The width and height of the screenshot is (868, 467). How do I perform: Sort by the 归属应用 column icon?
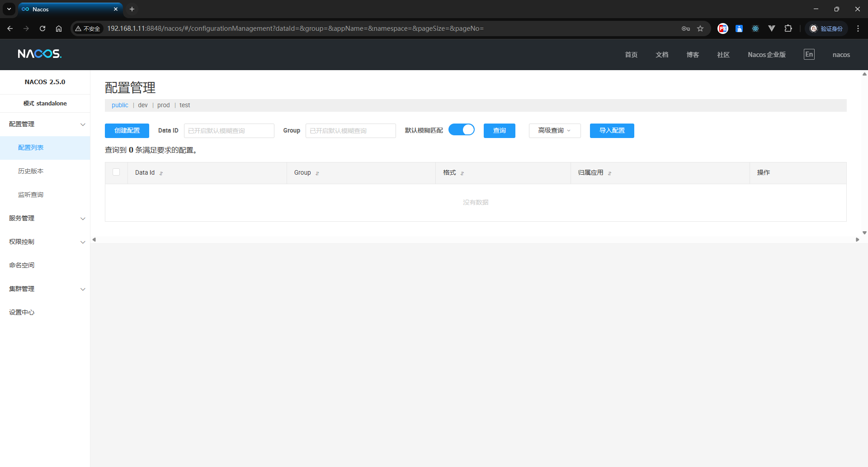pyautogui.click(x=609, y=173)
